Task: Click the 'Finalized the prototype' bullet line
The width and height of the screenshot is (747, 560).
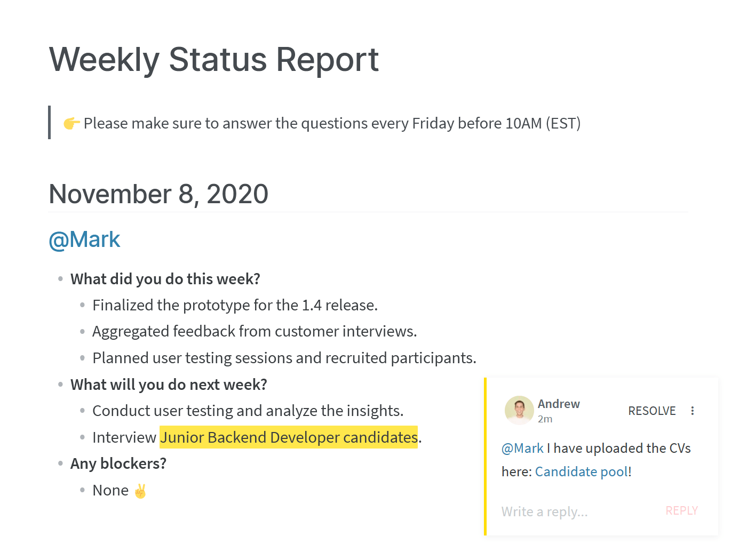Action: (x=235, y=305)
